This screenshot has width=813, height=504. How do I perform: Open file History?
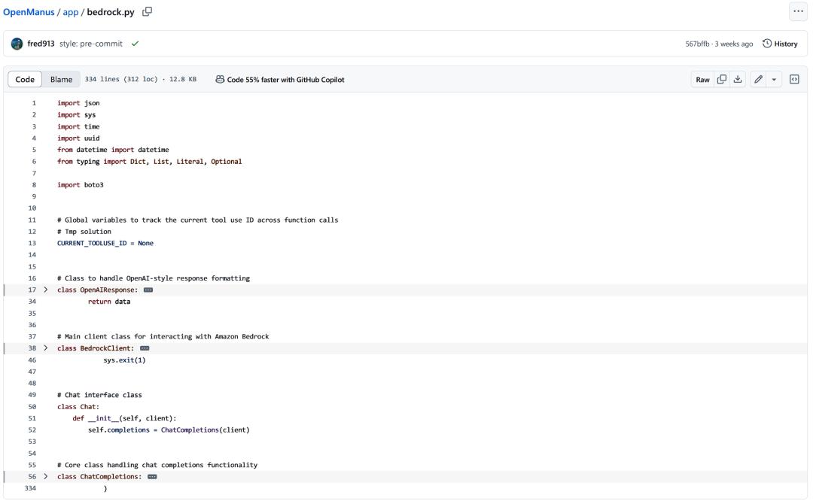(780, 44)
